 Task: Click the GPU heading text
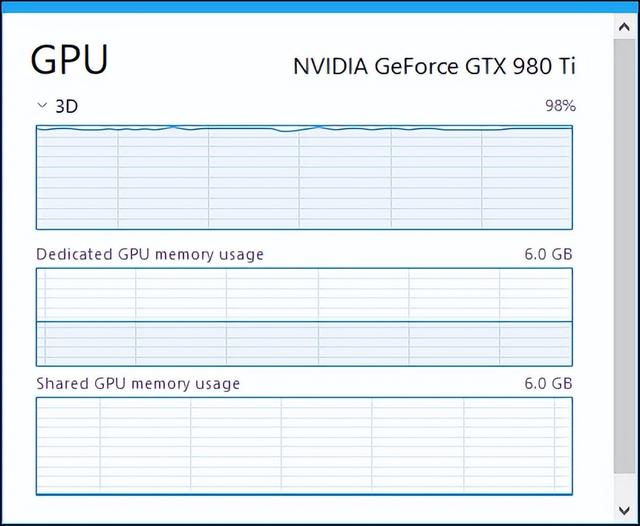tap(69, 60)
